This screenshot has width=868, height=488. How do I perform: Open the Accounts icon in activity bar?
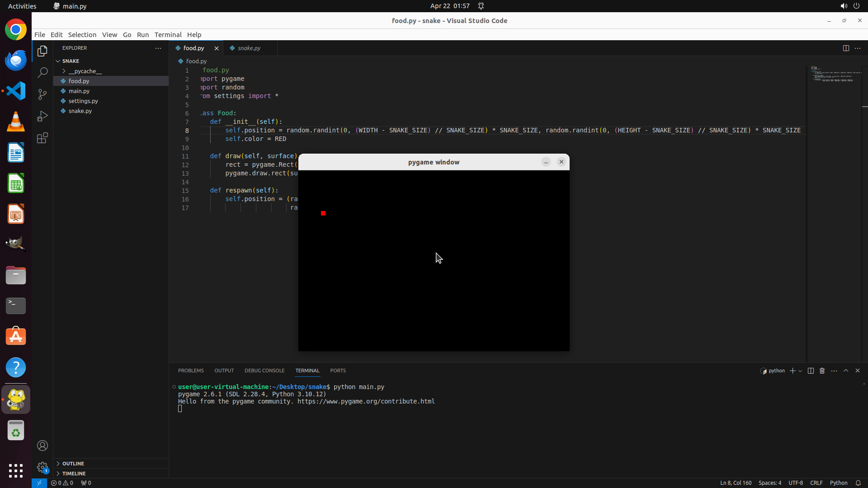[42, 446]
